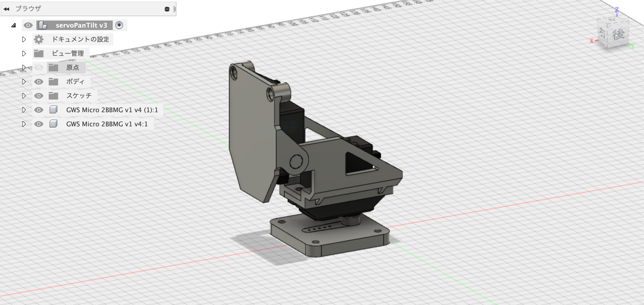Viewport: 644px width, 305px height.
Task: Click the スケッチ folder icon
Action: [53, 96]
